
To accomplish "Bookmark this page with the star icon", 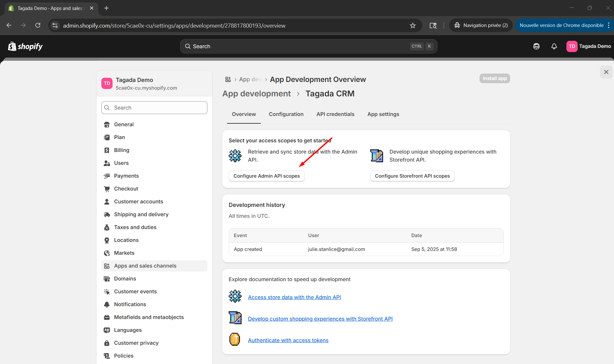I will click(413, 25).
